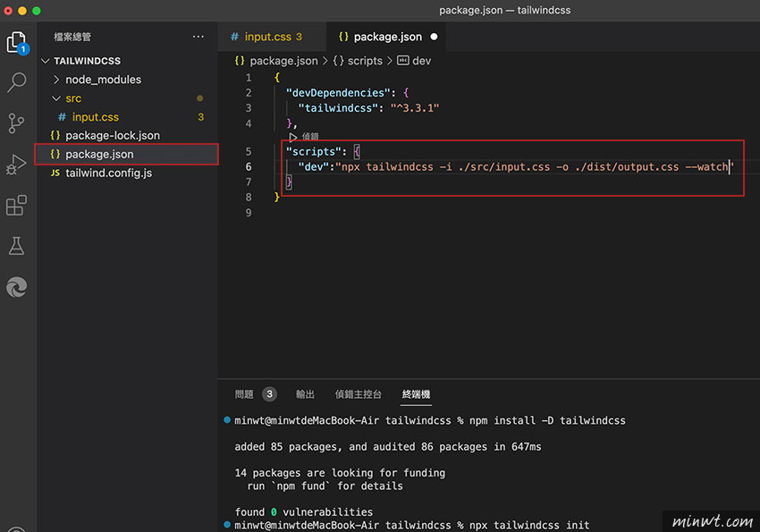Click the "devDependencies" key in the editor
Image resolution: width=760 pixels, height=532 pixels.
click(x=338, y=93)
